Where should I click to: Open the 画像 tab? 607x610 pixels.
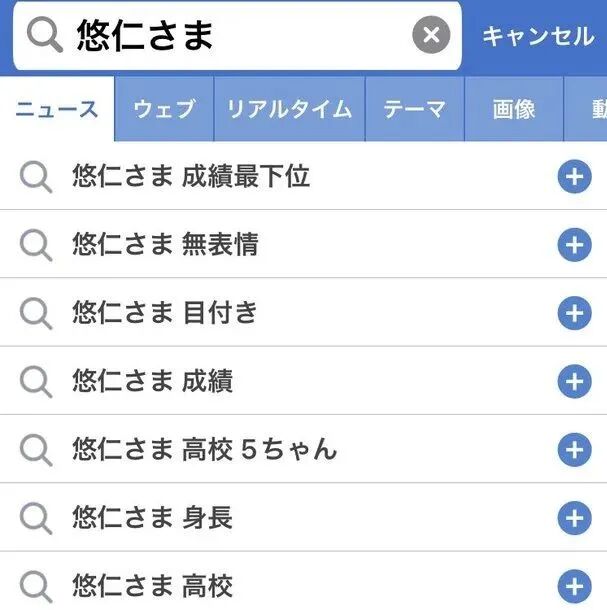[x=514, y=109]
